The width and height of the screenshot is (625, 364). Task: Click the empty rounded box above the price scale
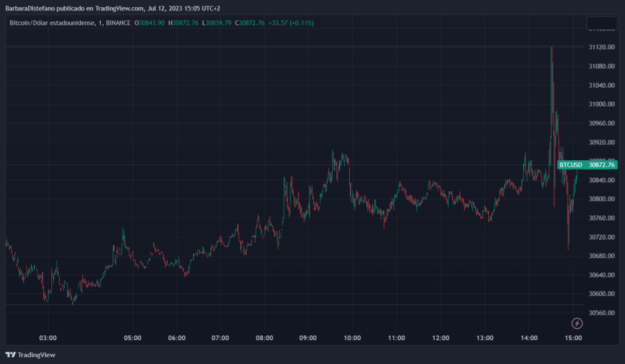(x=602, y=24)
